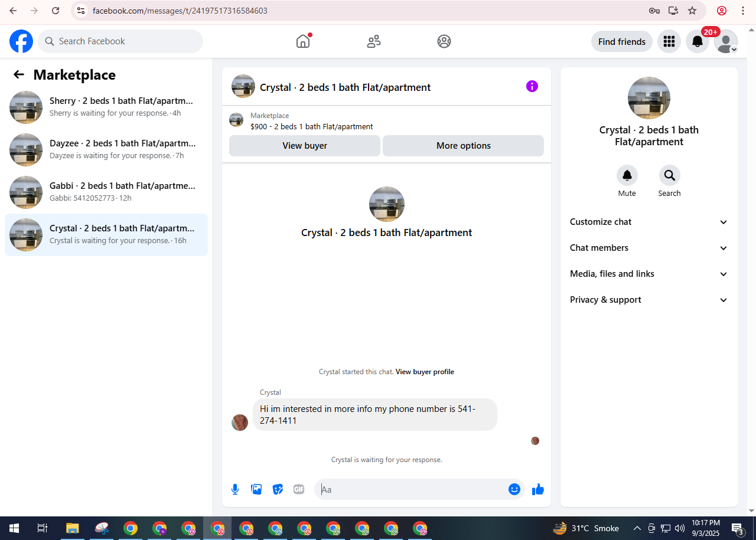Open View buyer profile link

tap(425, 372)
